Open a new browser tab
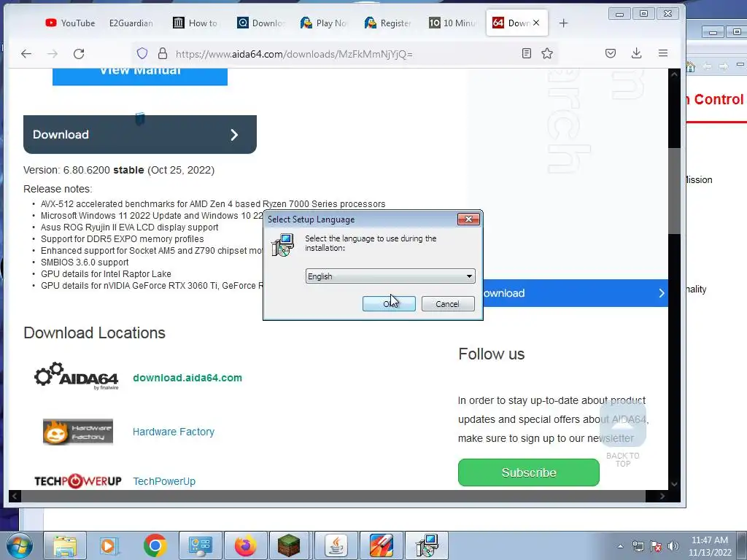747x560 pixels. [x=564, y=23]
